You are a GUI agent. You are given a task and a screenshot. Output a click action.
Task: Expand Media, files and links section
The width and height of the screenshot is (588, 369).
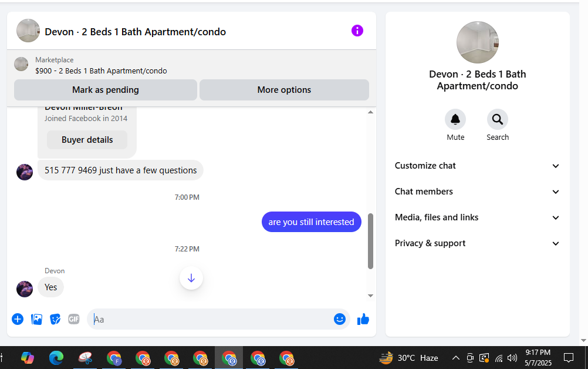[477, 217]
